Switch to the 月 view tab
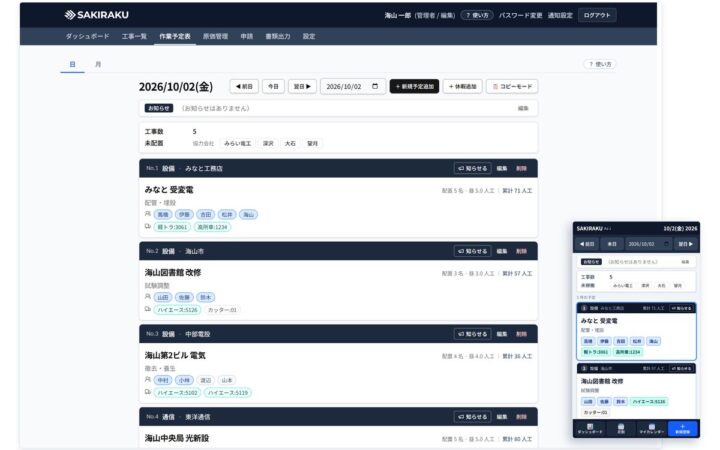720x450 pixels. 98,64
